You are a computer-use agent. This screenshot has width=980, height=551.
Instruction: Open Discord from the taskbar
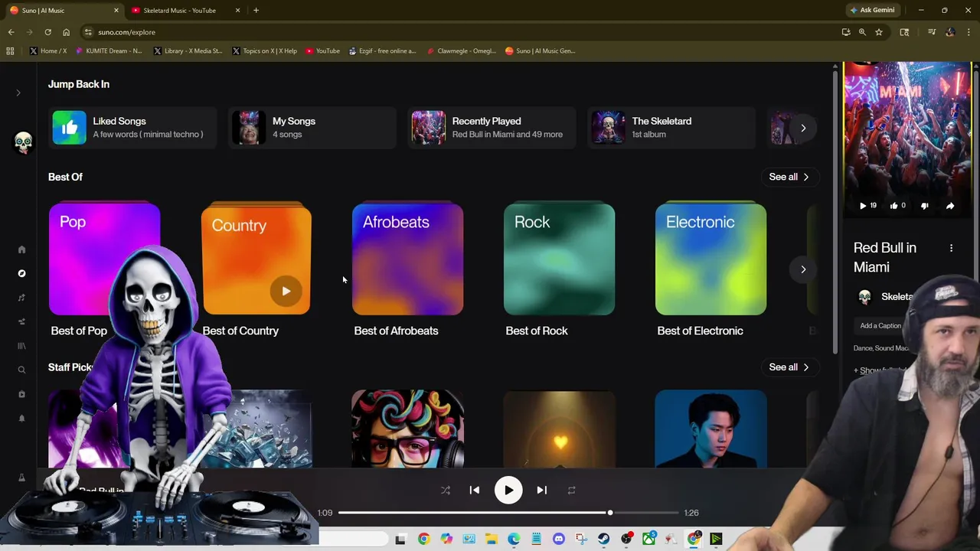click(558, 540)
